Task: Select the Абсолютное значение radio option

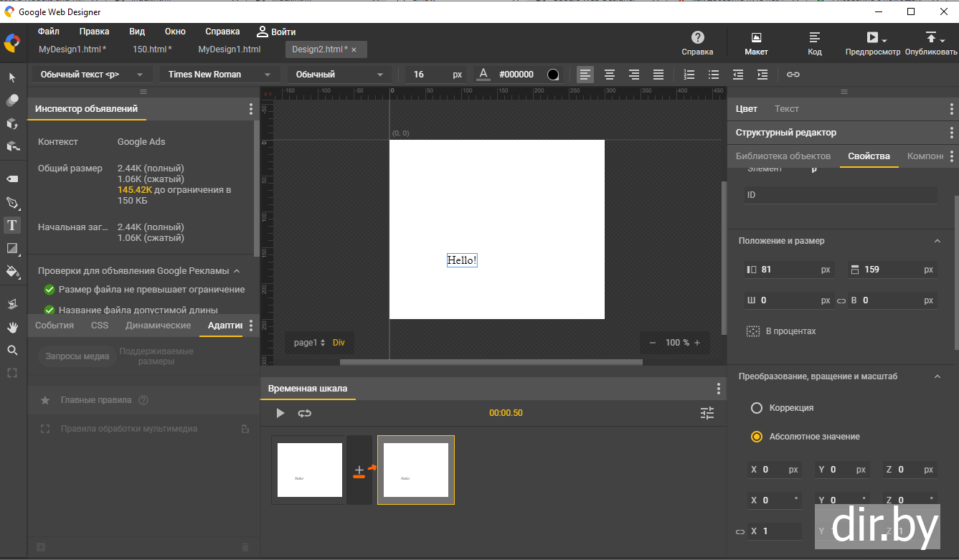Action: tap(756, 437)
